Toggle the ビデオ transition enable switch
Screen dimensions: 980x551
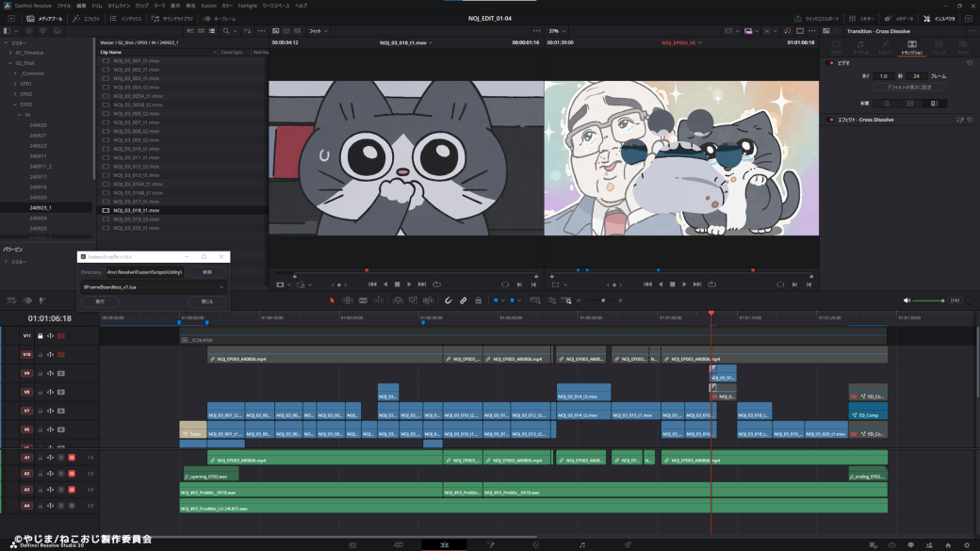tap(831, 63)
